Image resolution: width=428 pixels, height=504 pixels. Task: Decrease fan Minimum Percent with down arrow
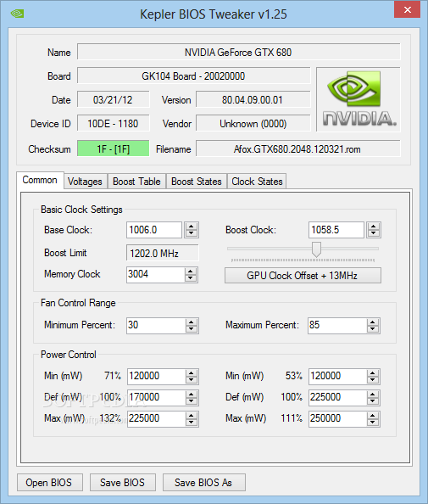click(x=192, y=329)
